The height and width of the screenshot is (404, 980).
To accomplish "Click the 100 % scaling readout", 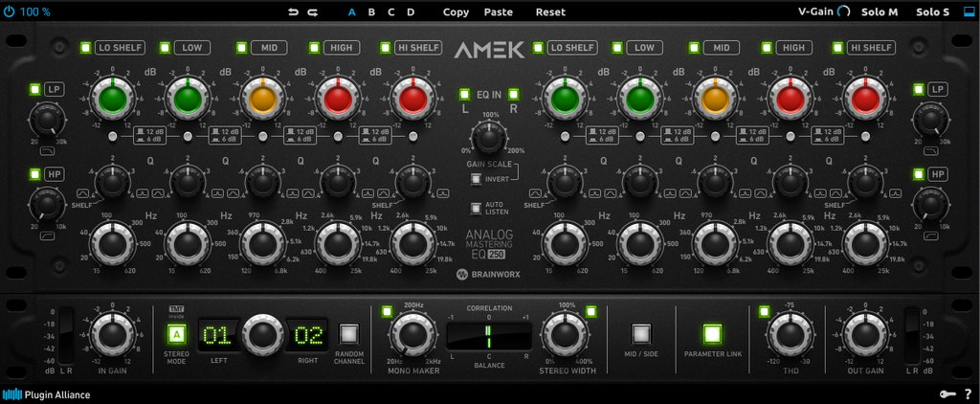I will click(35, 11).
